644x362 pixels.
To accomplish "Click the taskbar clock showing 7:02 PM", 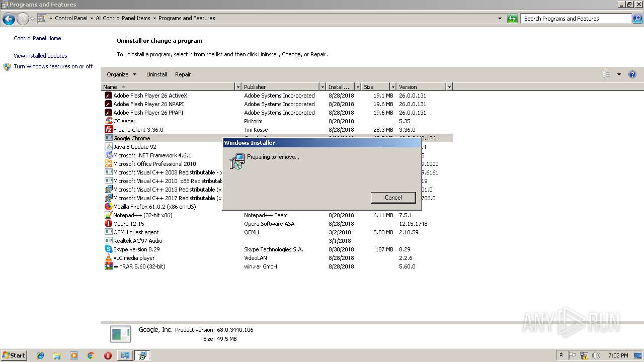I will click(x=618, y=355).
